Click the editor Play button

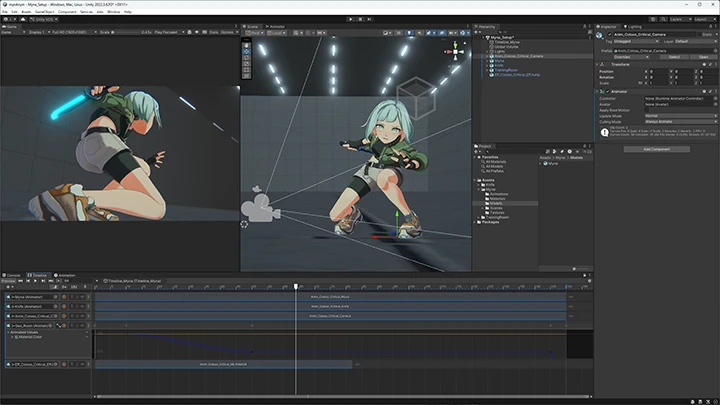pyautogui.click(x=351, y=19)
